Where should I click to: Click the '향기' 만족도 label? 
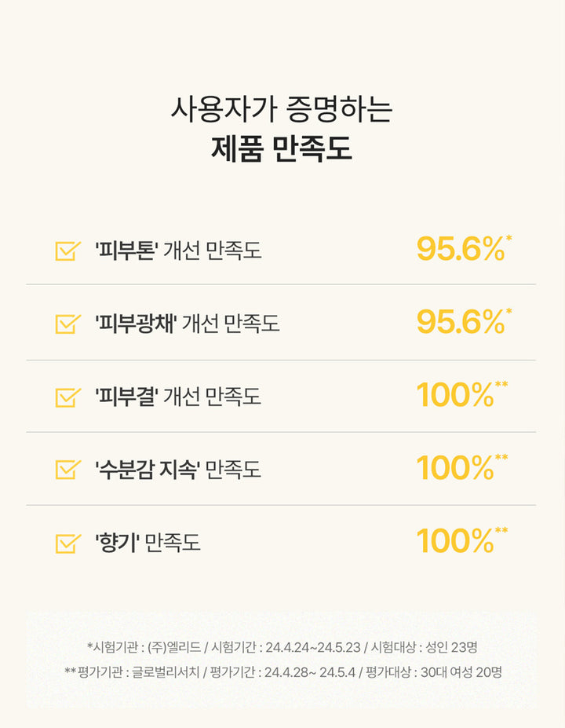[x=148, y=542]
